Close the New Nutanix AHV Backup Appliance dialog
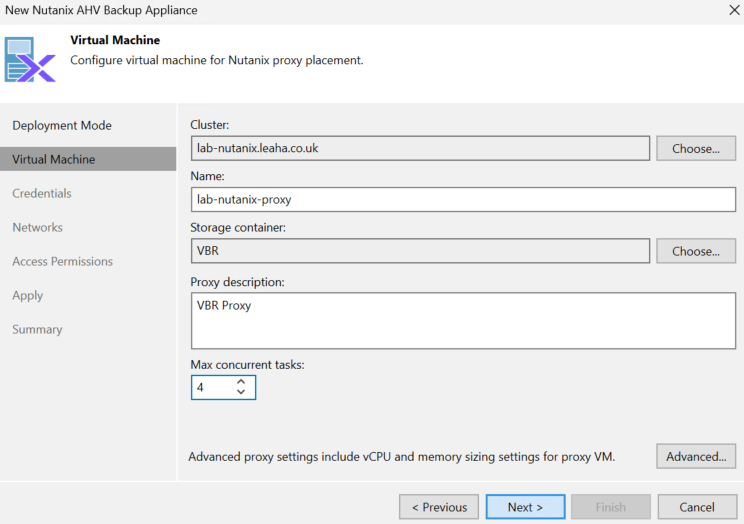744x524 pixels. (x=734, y=10)
